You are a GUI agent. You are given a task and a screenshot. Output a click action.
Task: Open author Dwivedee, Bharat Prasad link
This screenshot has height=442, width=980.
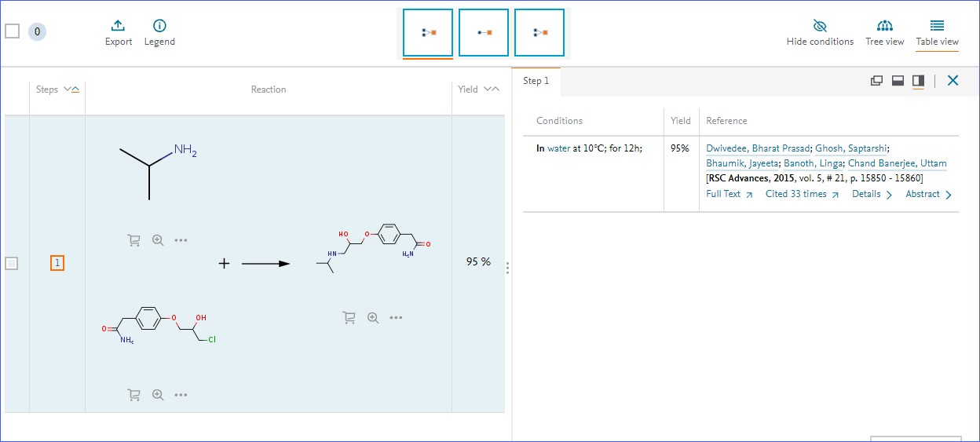758,148
